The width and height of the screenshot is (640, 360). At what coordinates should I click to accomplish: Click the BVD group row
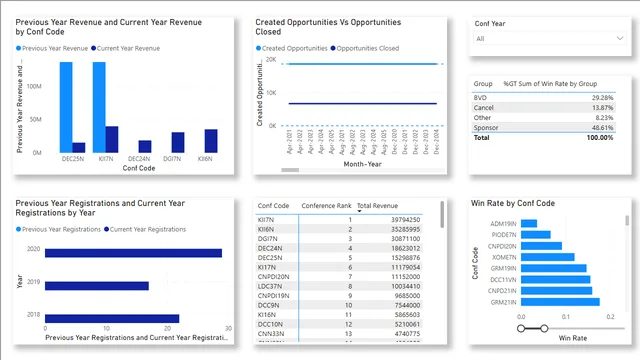543,98
